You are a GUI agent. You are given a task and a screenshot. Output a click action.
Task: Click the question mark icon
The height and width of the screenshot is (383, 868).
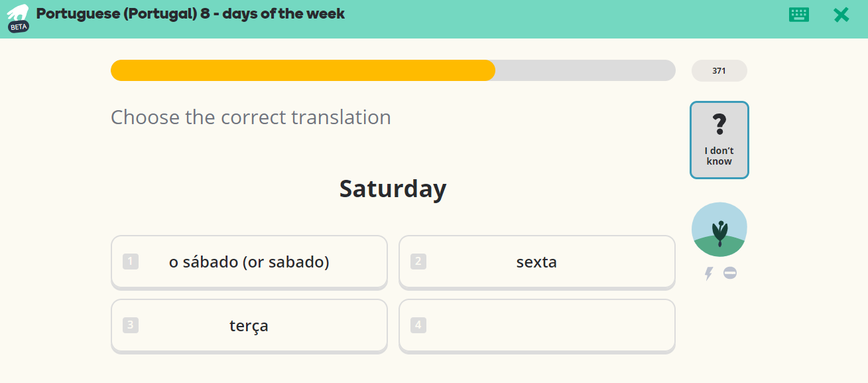(x=719, y=124)
